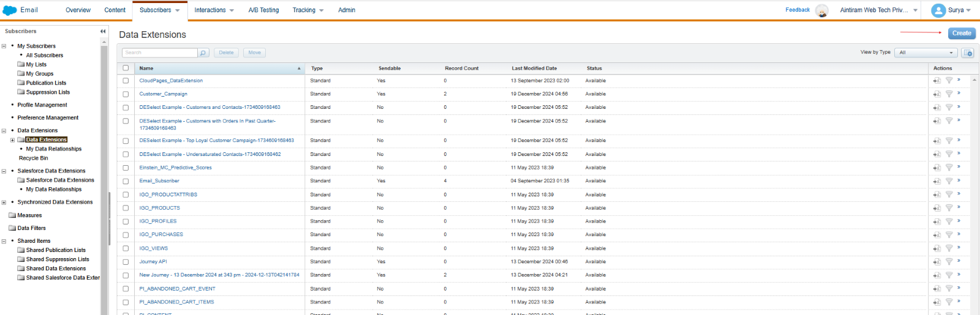Tick the select-all checkbox in header
This screenshot has width=980, height=315.
[126, 68]
